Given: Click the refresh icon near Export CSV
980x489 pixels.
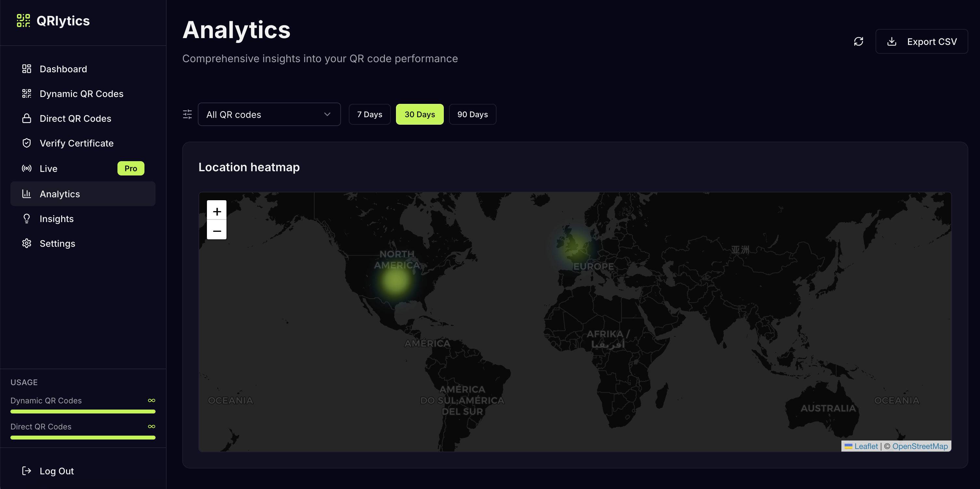Looking at the screenshot, I should pyautogui.click(x=859, y=41).
